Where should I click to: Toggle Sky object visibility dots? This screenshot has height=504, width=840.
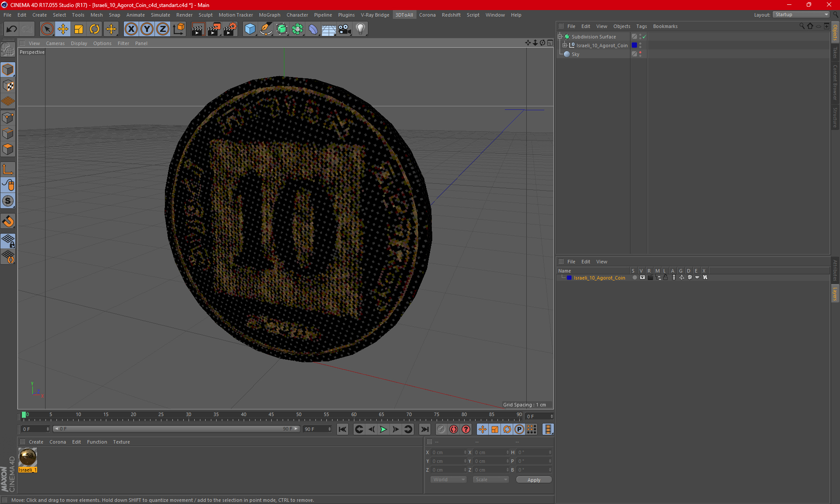(640, 54)
